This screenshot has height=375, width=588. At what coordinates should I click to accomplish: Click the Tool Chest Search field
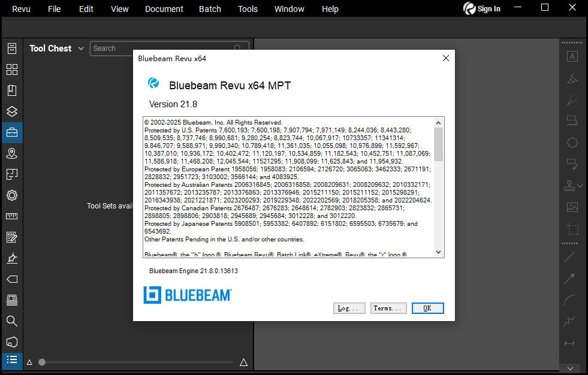click(x=170, y=49)
